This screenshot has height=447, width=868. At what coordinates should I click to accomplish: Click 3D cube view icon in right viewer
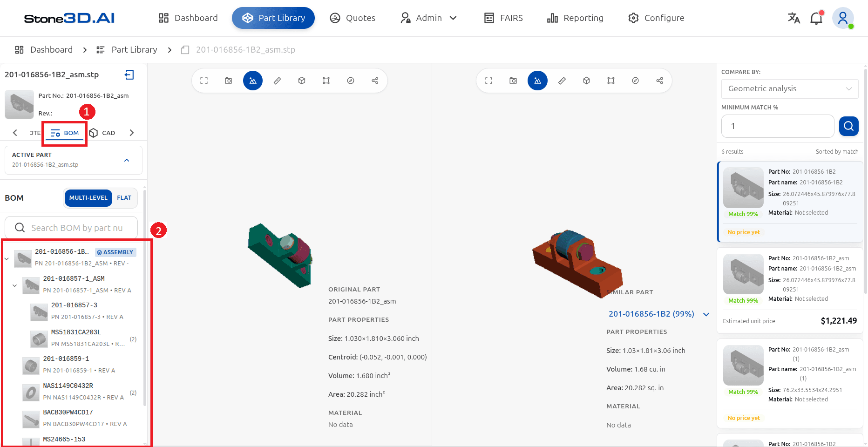click(587, 81)
